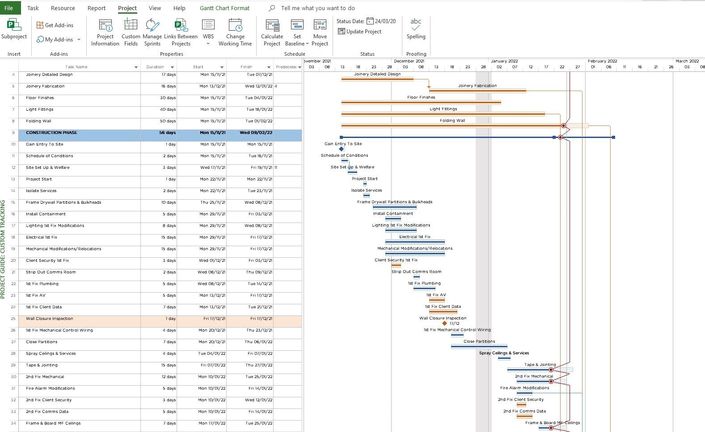Click the Wall Closure Inspection milestone diamond
The image size is (705, 432).
[x=444, y=323]
